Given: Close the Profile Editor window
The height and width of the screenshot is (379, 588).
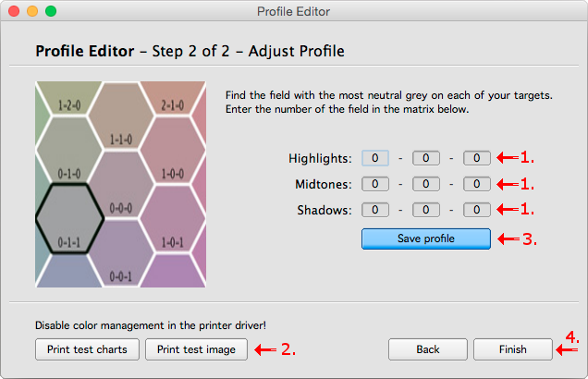Looking at the screenshot, I should 13,11.
